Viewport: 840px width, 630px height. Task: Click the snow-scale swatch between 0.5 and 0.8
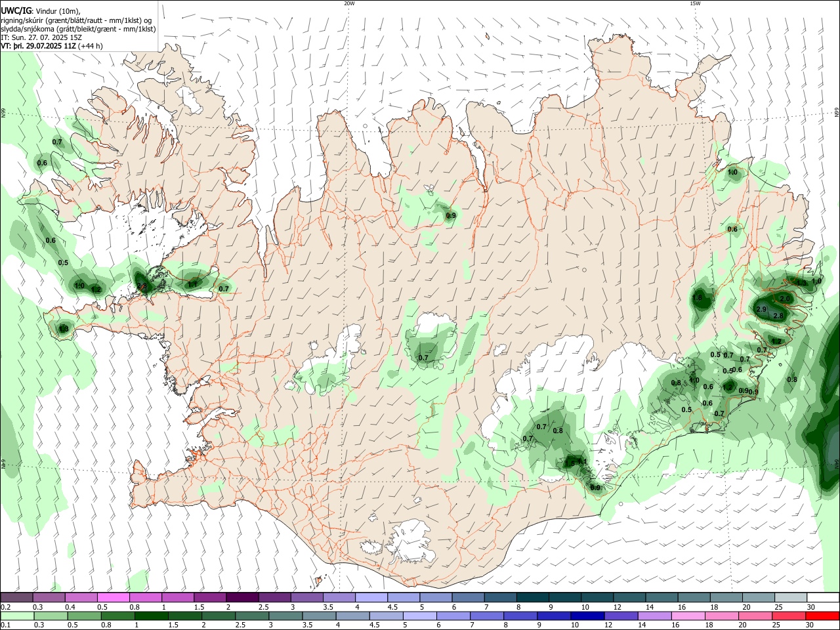click(x=114, y=597)
